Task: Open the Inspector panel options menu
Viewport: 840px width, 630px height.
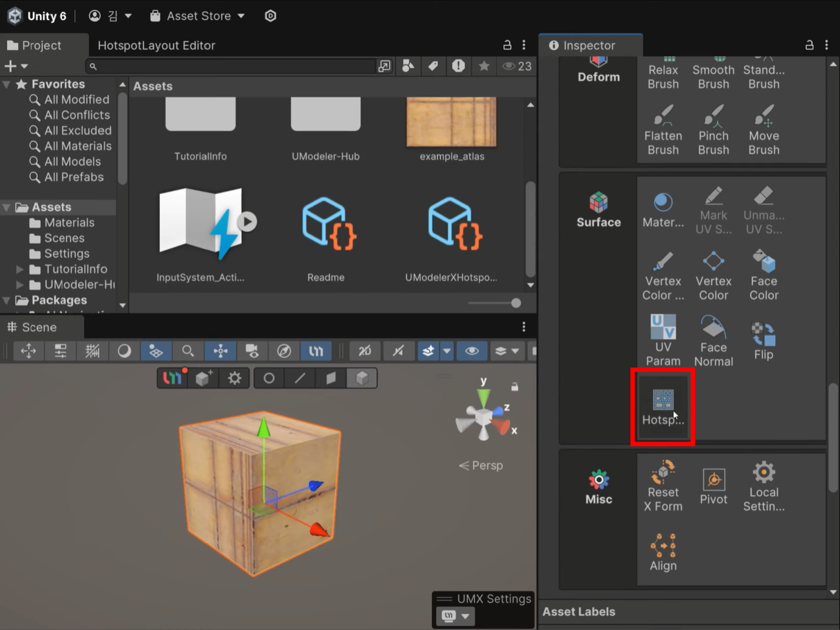Action: tap(826, 45)
